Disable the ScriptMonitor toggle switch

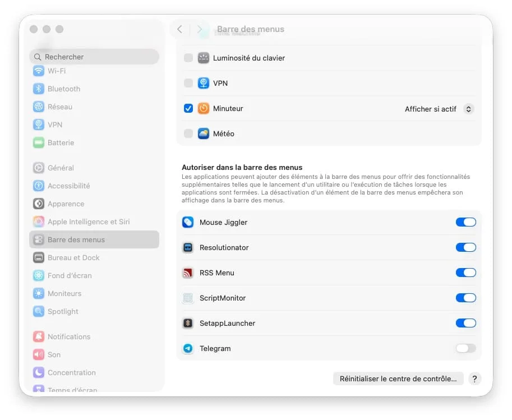pos(465,298)
